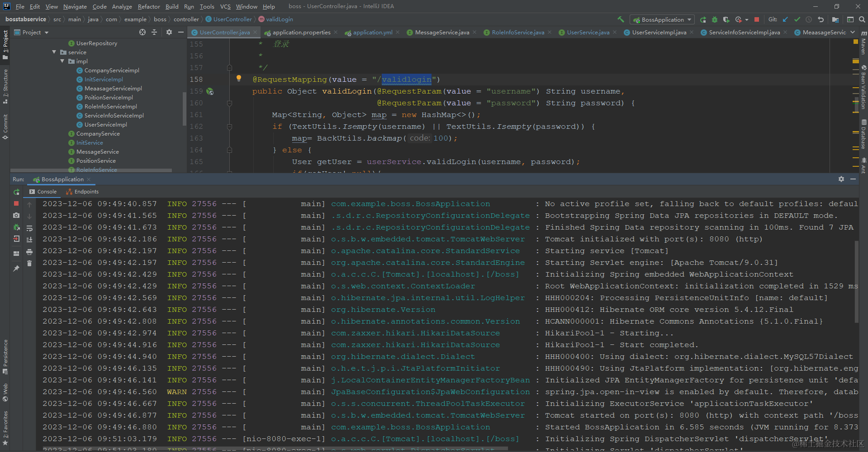Open Project Structure from the toolbar
The width and height of the screenshot is (868, 452).
pyautogui.click(x=835, y=19)
